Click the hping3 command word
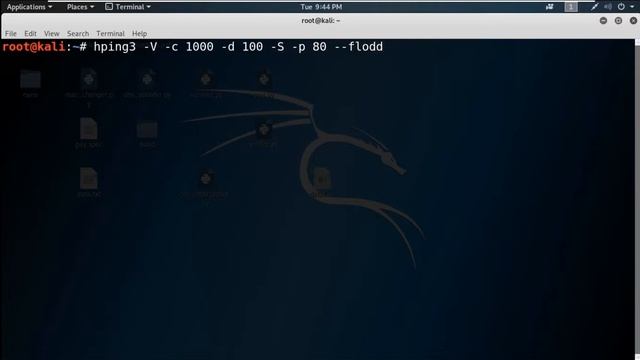This screenshot has height=360, width=640. point(115,47)
